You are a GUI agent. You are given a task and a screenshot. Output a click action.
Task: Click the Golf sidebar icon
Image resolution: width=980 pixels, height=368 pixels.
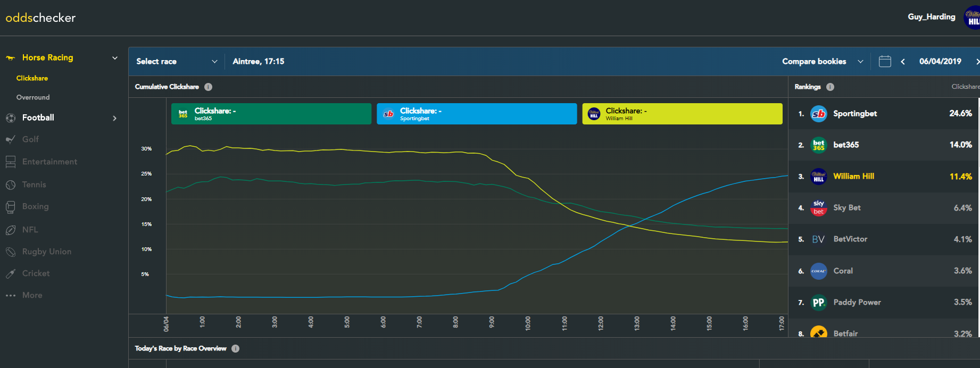click(11, 139)
